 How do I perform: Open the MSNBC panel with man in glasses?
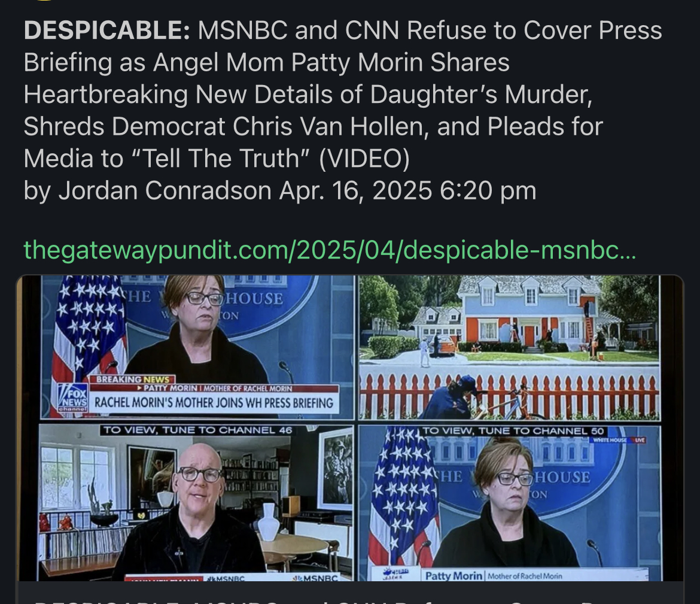(196, 503)
